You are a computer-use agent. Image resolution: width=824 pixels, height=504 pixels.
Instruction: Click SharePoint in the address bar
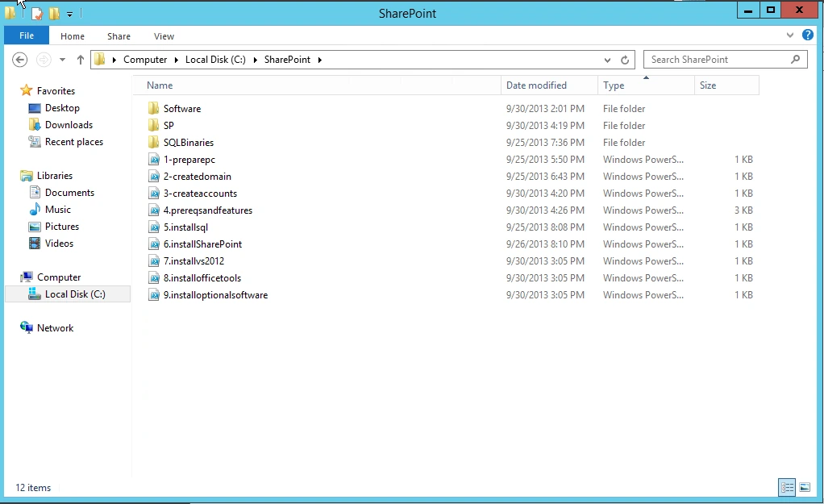tap(288, 60)
